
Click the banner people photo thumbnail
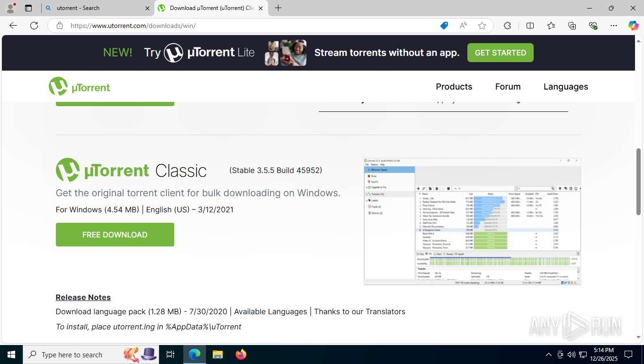[286, 53]
